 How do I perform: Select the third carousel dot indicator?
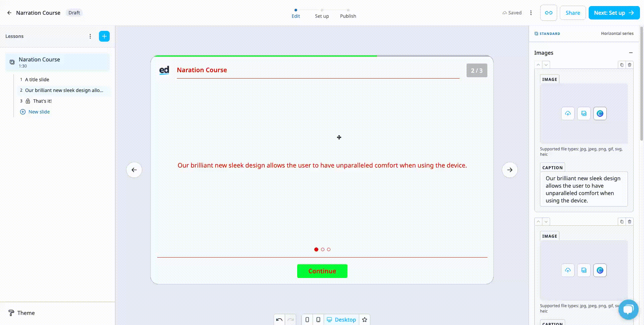tap(329, 249)
